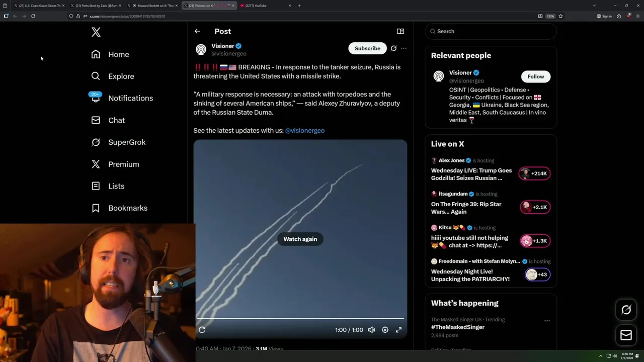Open Alex Jones live broadcast
Image resolution: width=644 pixels, height=362 pixels.
tap(471, 174)
